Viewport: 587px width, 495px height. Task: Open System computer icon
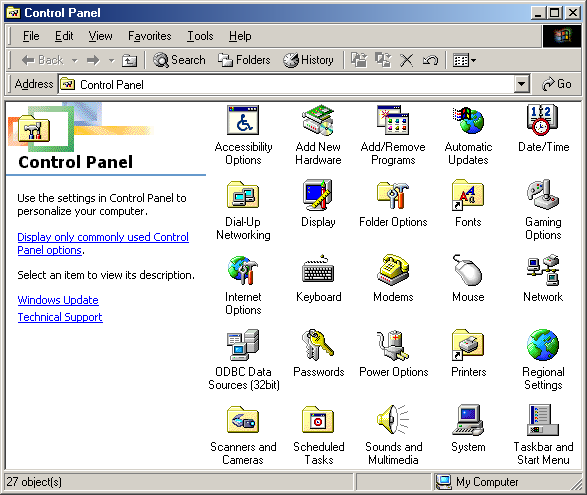click(x=468, y=420)
